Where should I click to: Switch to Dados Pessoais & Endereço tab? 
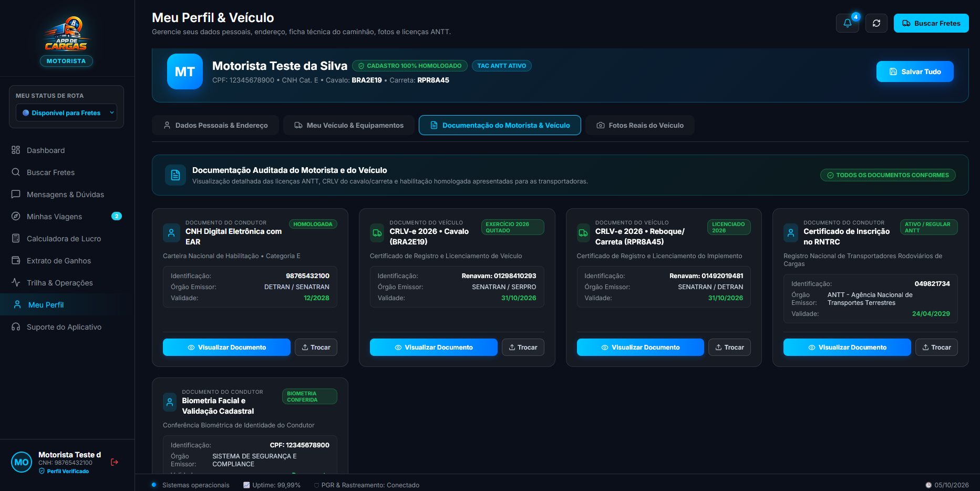point(215,125)
